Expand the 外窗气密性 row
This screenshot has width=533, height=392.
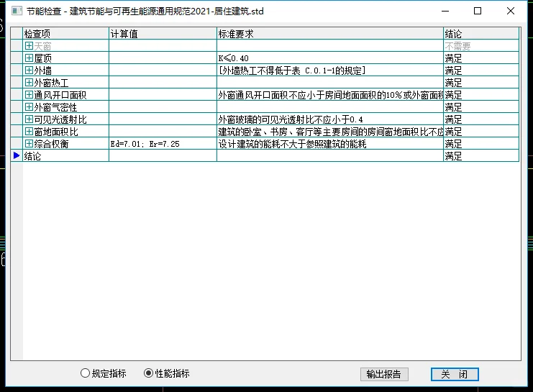click(x=29, y=106)
